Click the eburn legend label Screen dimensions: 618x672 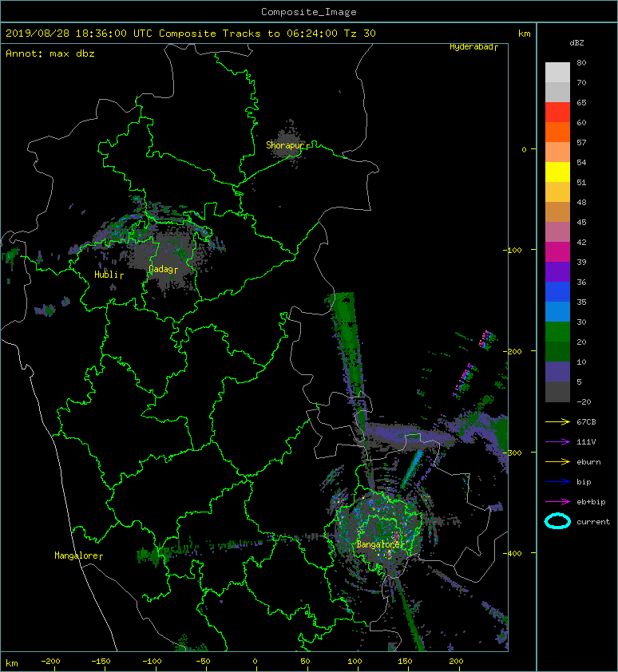(588, 462)
